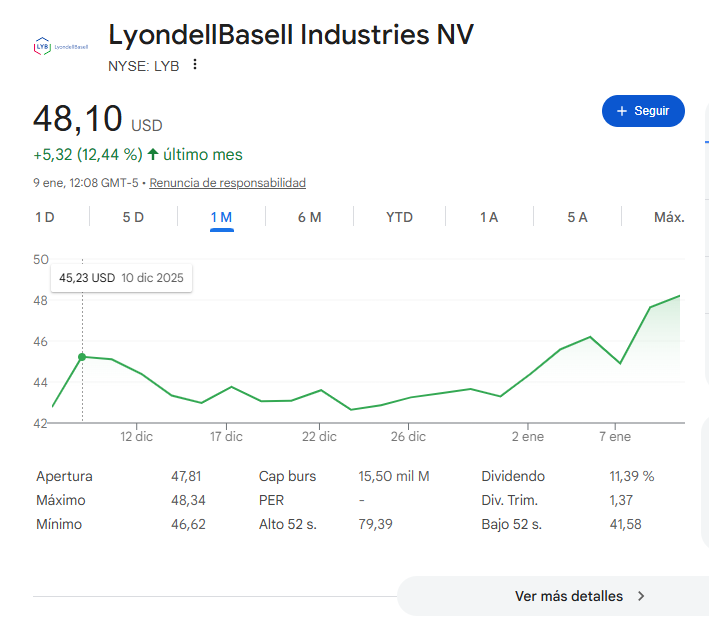Click the plus icon in Seguir button
This screenshot has height=640, width=709.
tap(621, 111)
